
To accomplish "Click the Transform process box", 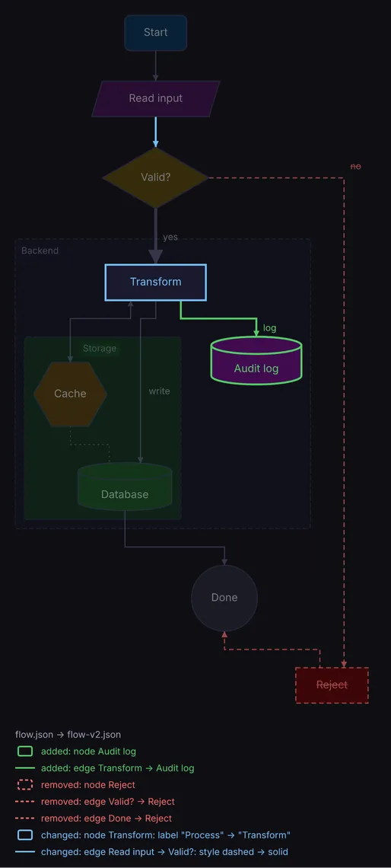I will pyautogui.click(x=155, y=282).
